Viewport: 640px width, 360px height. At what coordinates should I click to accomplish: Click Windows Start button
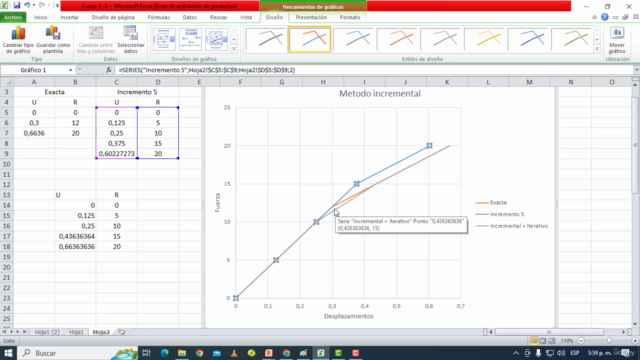(x=8, y=353)
